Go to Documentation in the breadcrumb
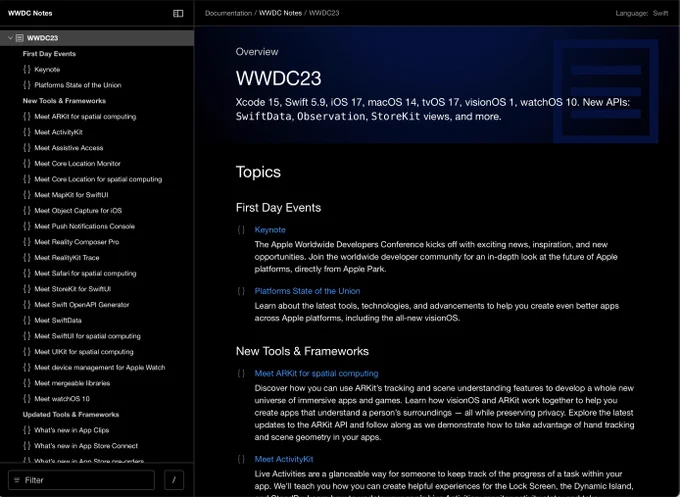The width and height of the screenshot is (680, 497). [228, 13]
